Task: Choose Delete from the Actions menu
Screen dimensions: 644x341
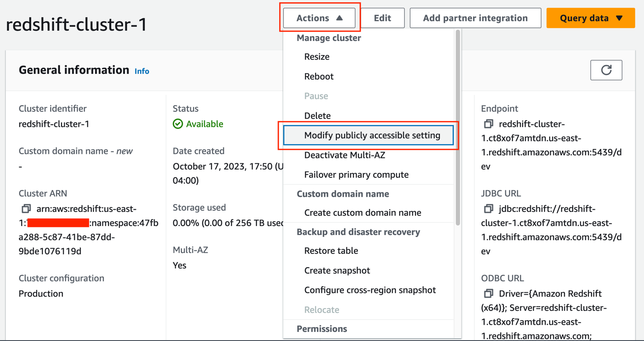Action: (x=369, y=115)
